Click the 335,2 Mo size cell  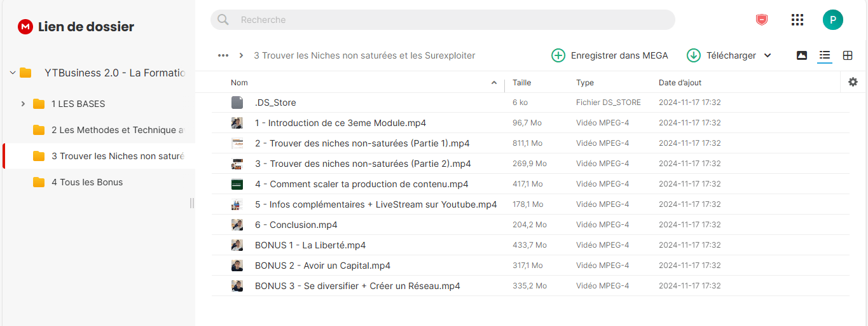[x=529, y=286]
